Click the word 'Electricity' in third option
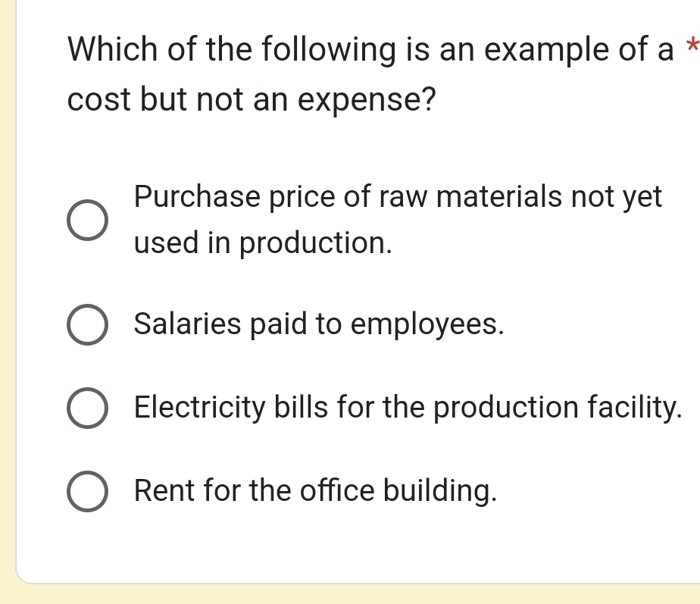Image resolution: width=700 pixels, height=604 pixels. (200, 408)
